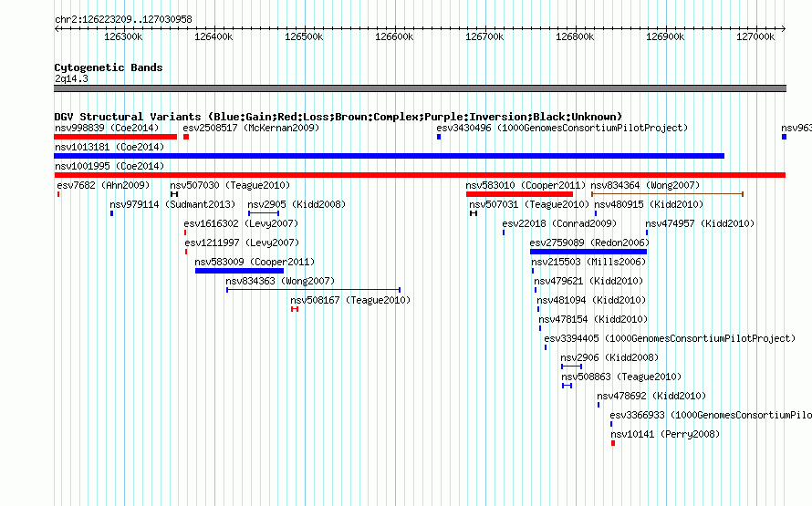Select the nsv478692 (Kidd2010) variant label
Screen dimensions: 812x506
coord(651,396)
